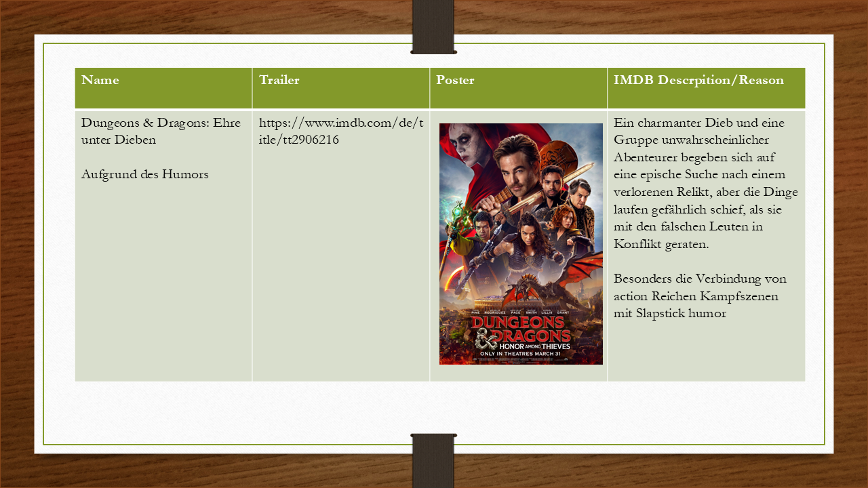Open the IMDb trailer link

click(x=341, y=131)
